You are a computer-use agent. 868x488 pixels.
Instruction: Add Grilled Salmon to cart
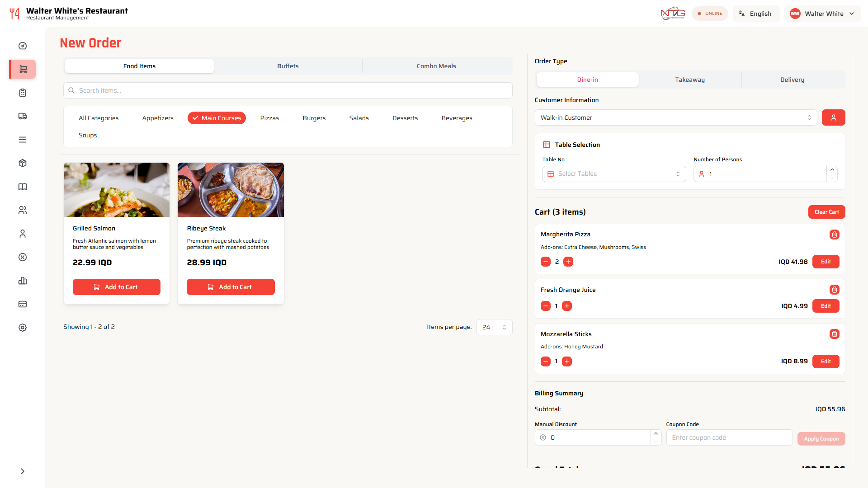click(117, 287)
